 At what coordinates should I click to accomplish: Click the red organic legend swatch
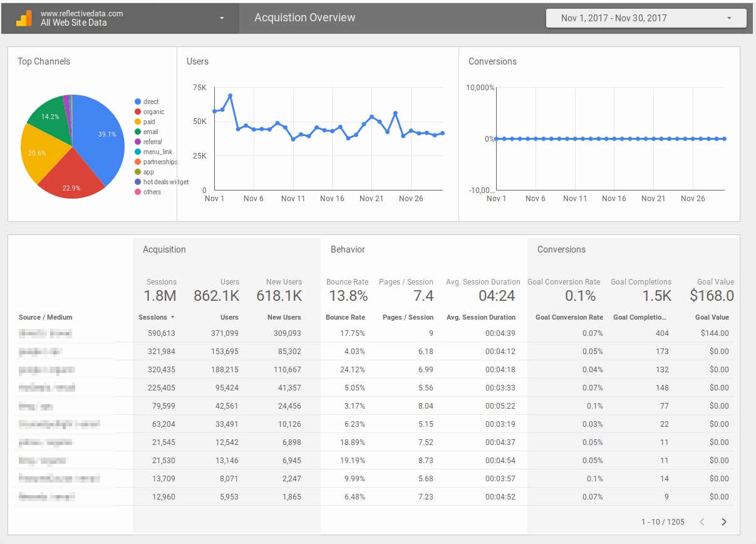(137, 112)
